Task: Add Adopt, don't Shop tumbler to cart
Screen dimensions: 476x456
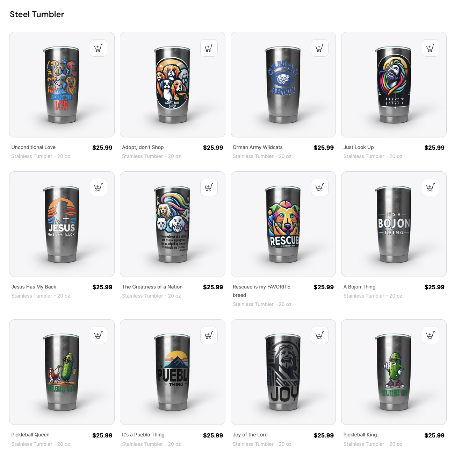Action: point(209,48)
